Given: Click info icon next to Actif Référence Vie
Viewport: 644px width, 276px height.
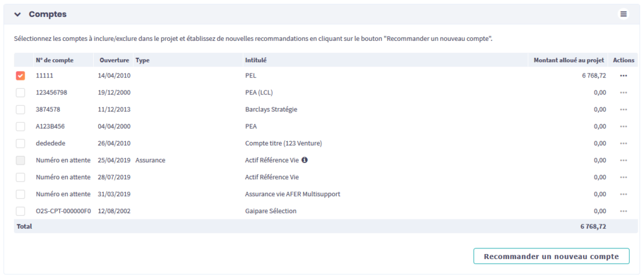Looking at the screenshot, I should point(304,160).
